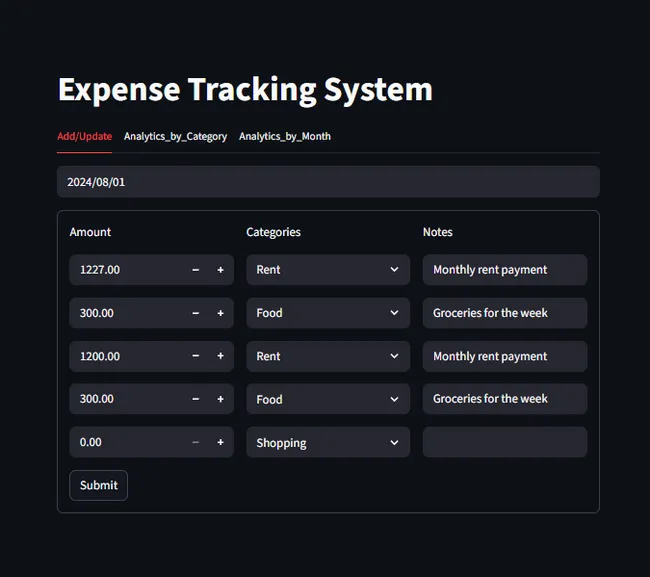Click the empty notes field in last row

(x=504, y=442)
